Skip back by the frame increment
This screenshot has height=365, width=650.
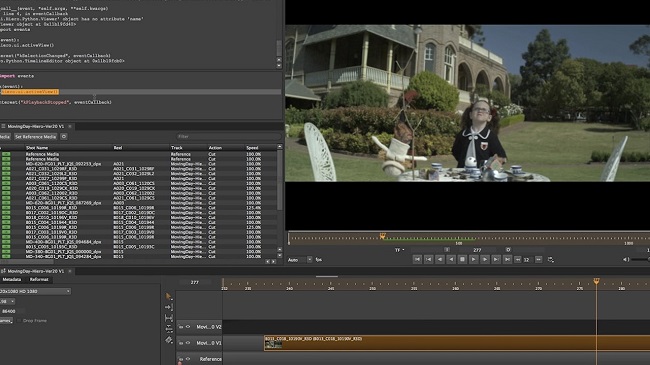[x=518, y=260]
